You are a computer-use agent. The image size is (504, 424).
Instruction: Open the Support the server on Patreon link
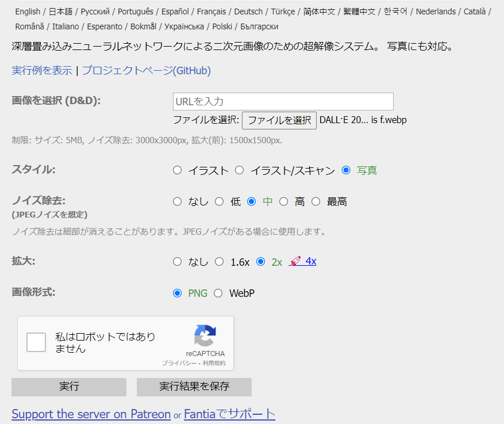[x=91, y=414]
